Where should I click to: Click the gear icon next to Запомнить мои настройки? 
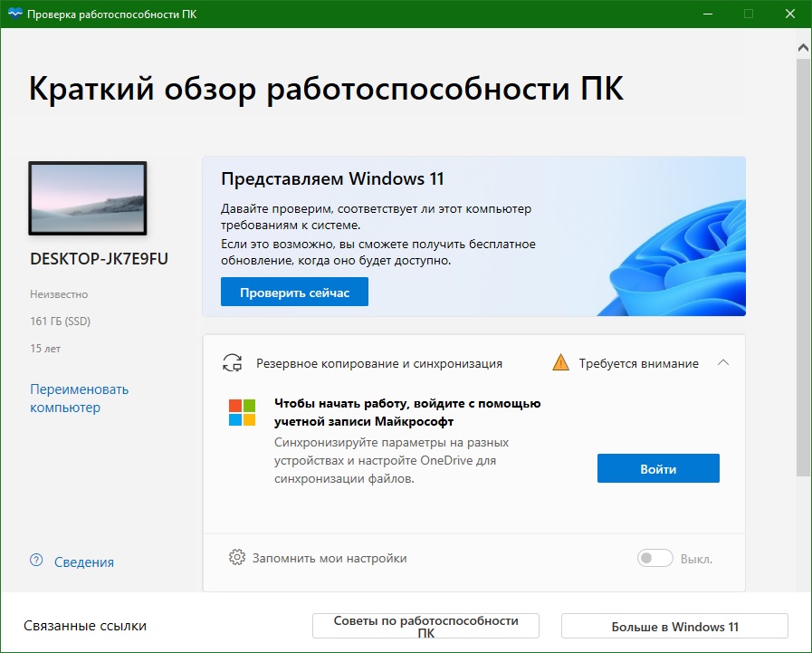pyautogui.click(x=237, y=558)
